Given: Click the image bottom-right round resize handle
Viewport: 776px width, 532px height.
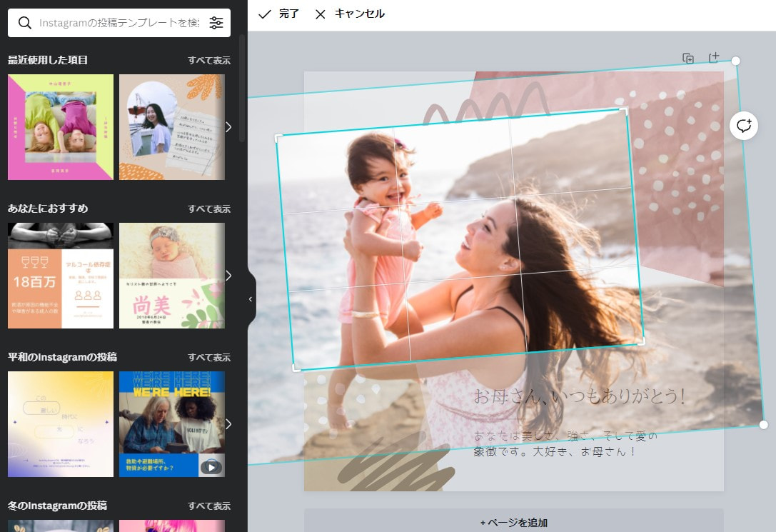Looking at the screenshot, I should coord(764,425).
